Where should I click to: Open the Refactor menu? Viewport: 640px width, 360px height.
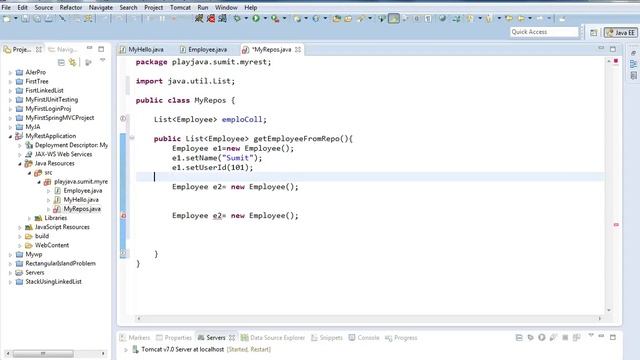click(x=71, y=7)
